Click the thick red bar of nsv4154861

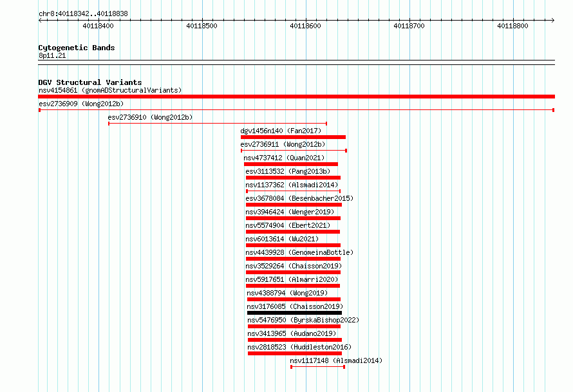296,97
